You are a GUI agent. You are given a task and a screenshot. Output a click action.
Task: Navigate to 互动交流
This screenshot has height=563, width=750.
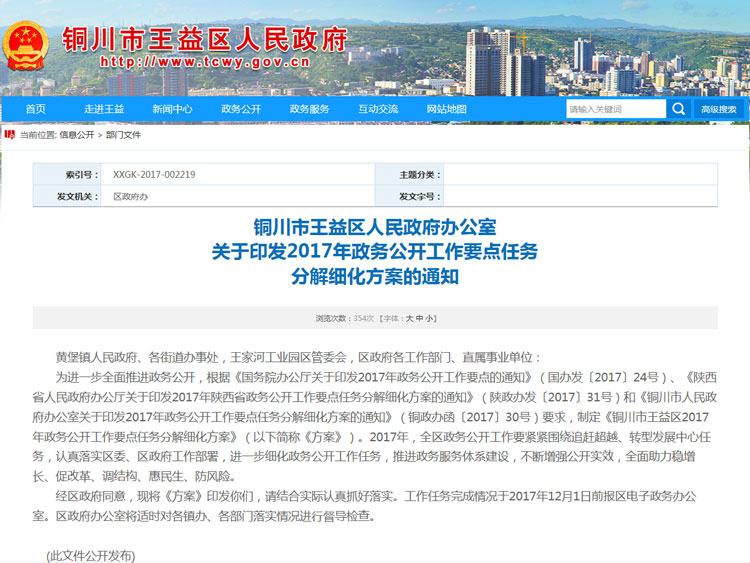coord(378,109)
